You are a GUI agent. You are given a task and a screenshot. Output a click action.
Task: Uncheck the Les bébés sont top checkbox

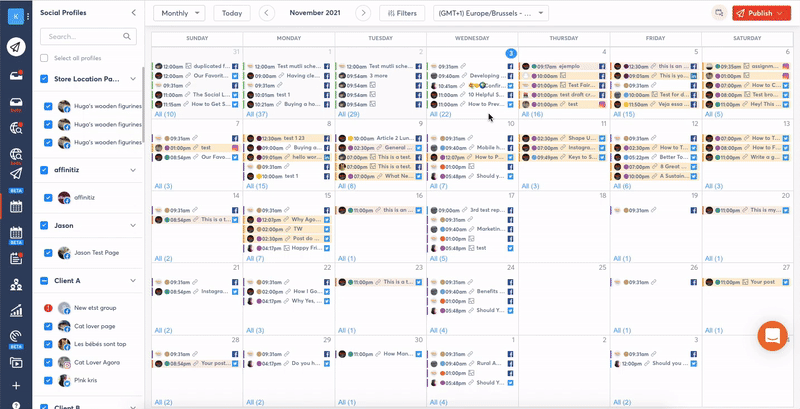[x=48, y=344]
